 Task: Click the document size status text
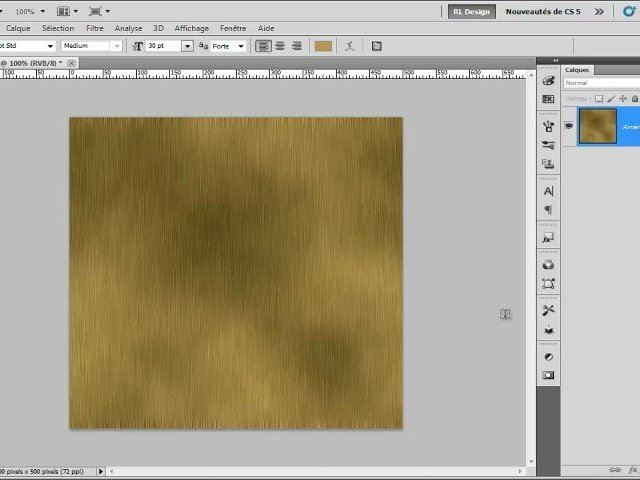coord(42,471)
